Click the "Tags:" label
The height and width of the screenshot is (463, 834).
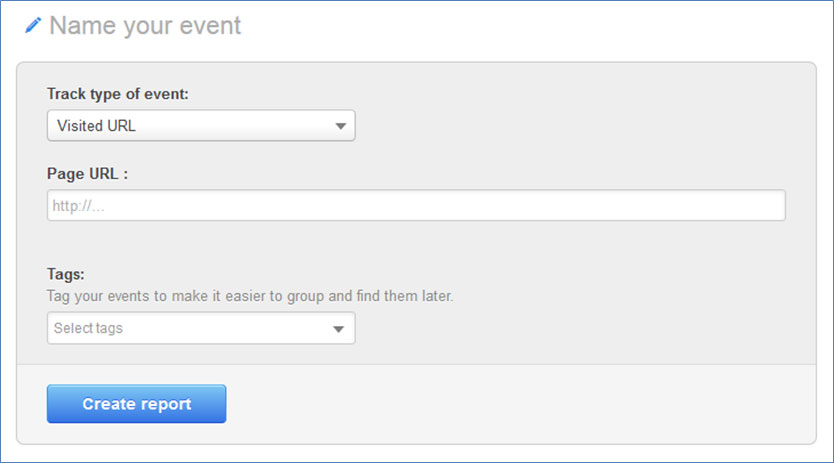coord(65,274)
